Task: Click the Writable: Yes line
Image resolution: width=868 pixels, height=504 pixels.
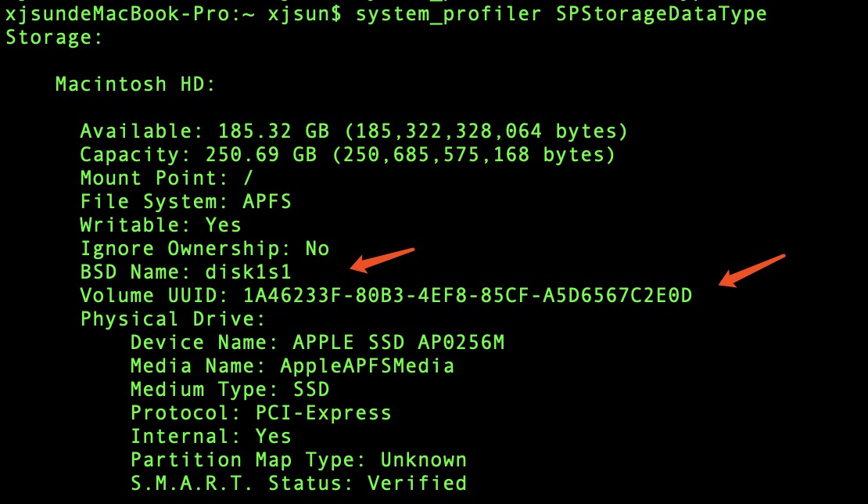Action: 160,225
